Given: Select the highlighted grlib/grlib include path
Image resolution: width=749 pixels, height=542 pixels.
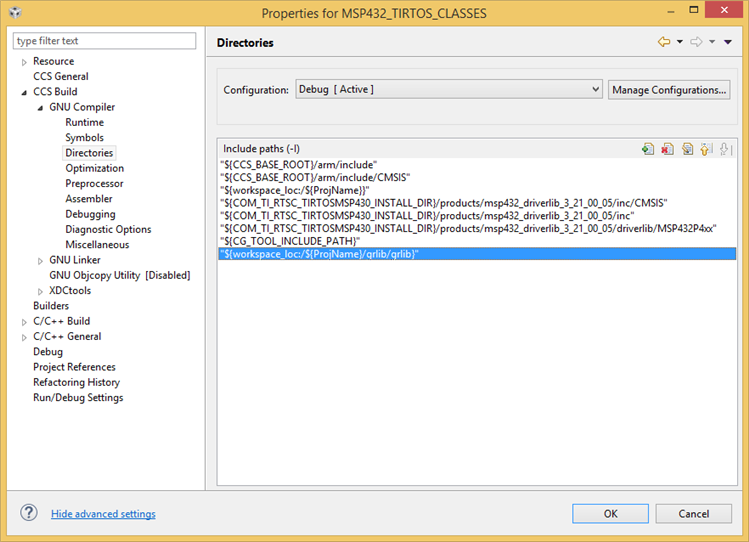Looking at the screenshot, I should pos(477,254).
